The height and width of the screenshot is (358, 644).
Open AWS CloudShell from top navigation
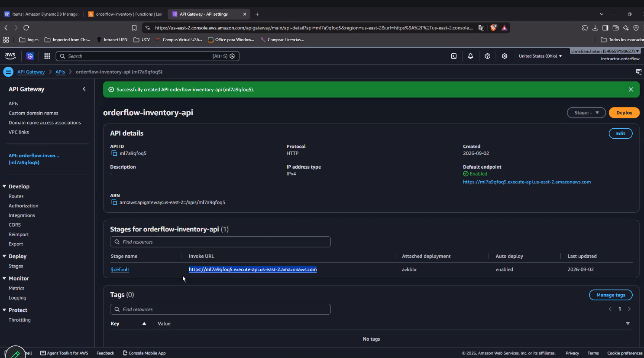pos(454,56)
